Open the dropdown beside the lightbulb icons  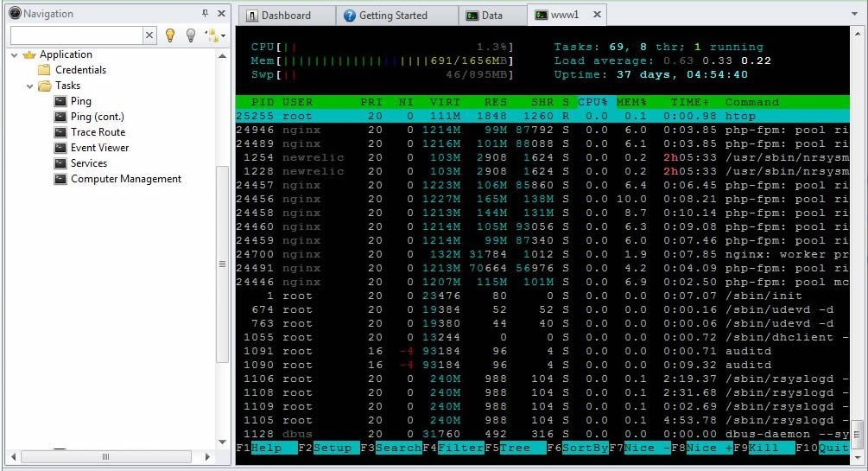[x=214, y=35]
